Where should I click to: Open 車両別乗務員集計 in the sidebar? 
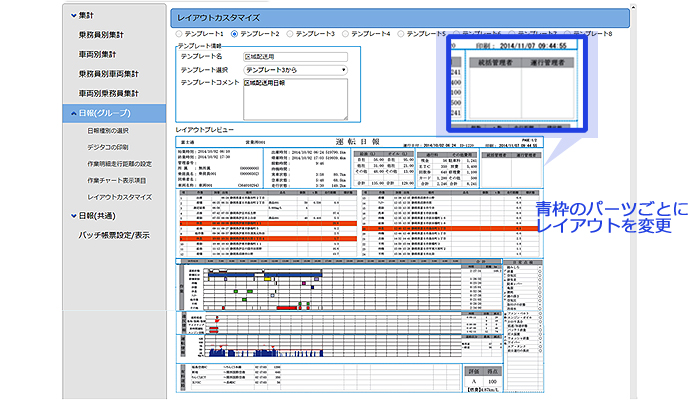(109, 94)
